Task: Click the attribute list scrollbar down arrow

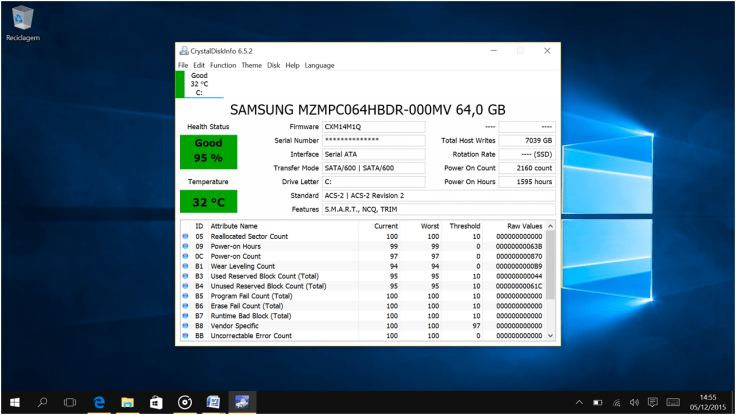Action: [x=551, y=337]
